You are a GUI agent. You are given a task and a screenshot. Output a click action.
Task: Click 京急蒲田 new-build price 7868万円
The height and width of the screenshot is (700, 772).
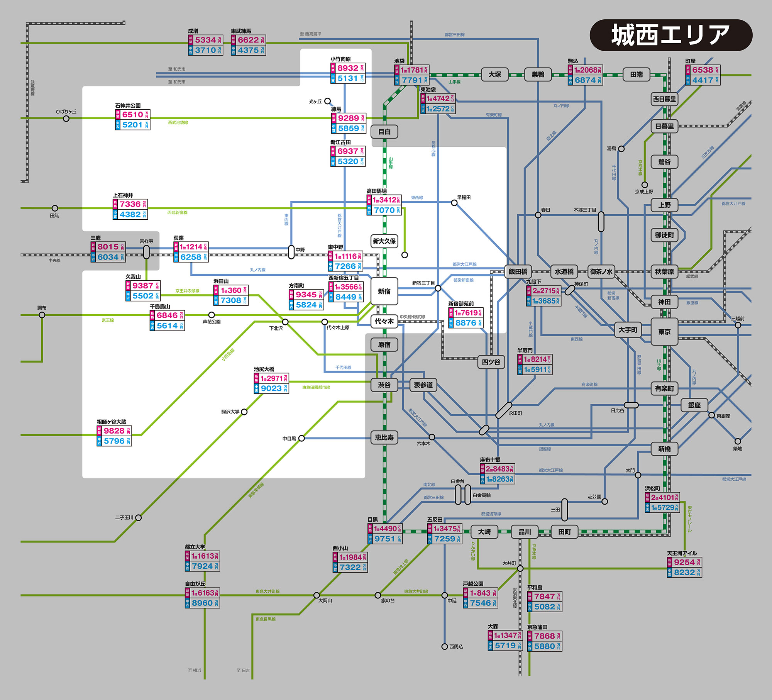(x=545, y=636)
